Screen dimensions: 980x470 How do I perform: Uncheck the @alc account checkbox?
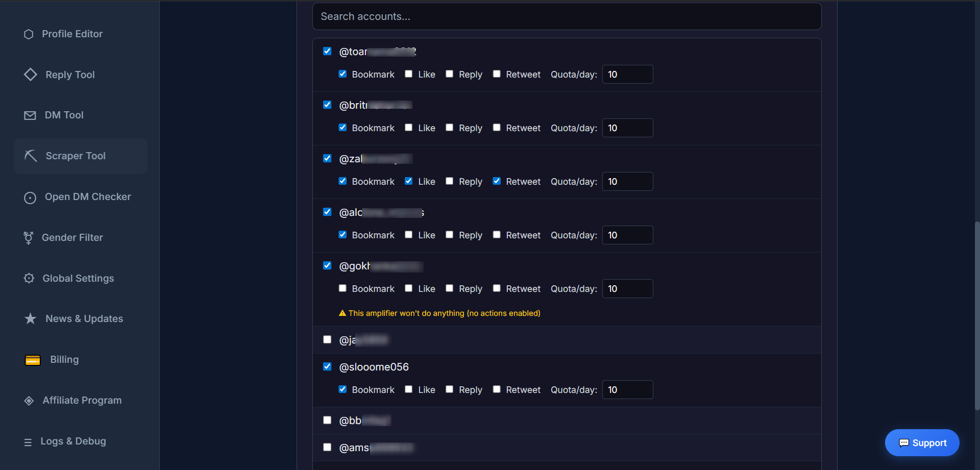coord(327,212)
